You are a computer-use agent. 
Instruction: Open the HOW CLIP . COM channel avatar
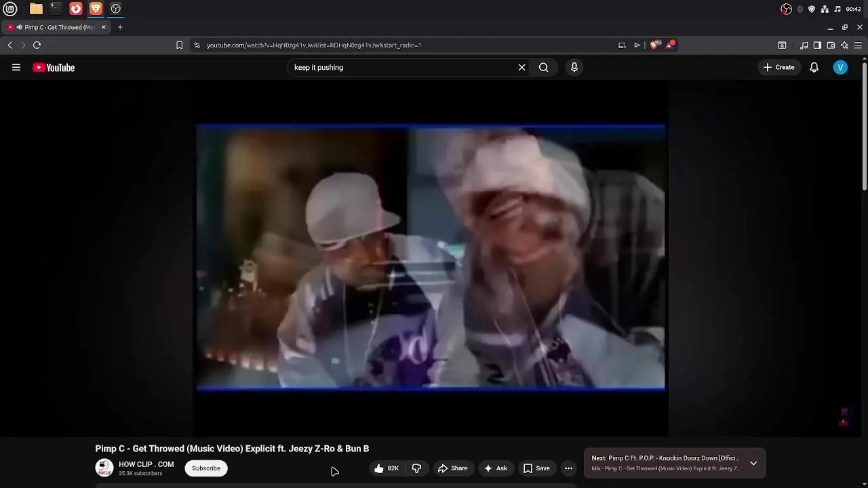(x=104, y=468)
